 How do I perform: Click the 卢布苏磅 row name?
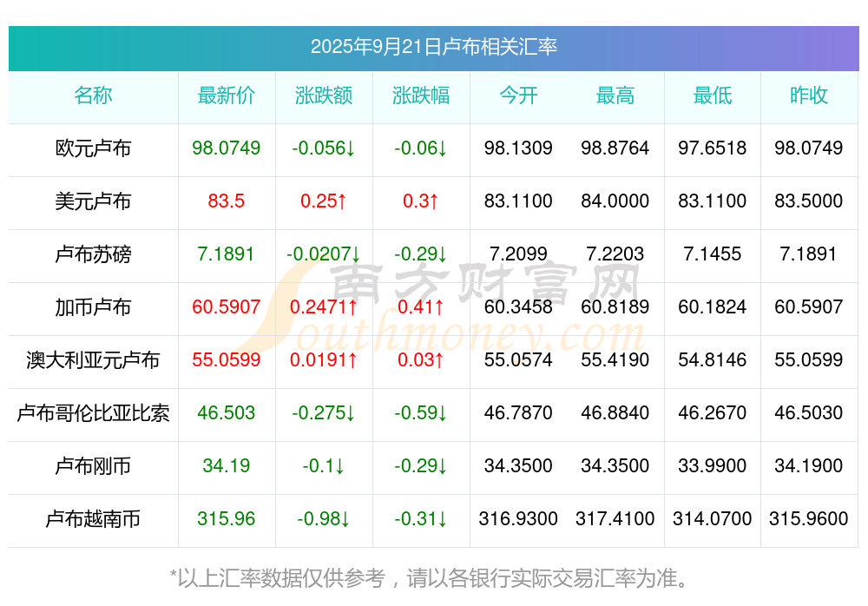coord(93,254)
